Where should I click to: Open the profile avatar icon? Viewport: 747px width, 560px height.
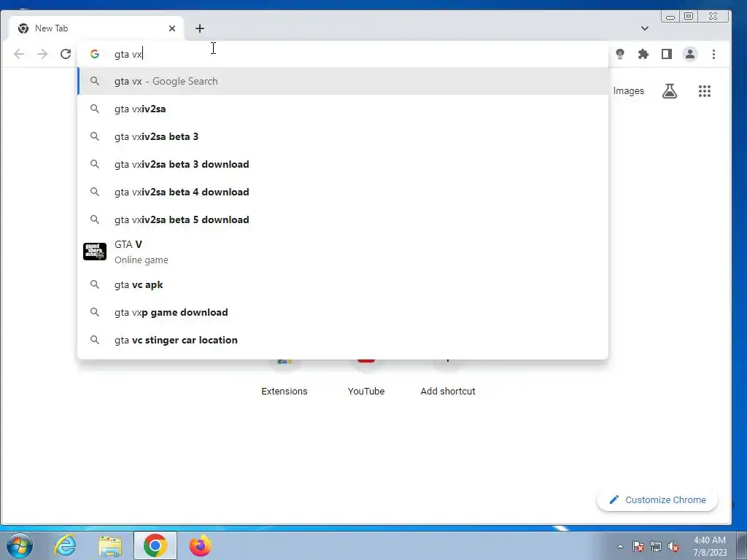tap(690, 54)
